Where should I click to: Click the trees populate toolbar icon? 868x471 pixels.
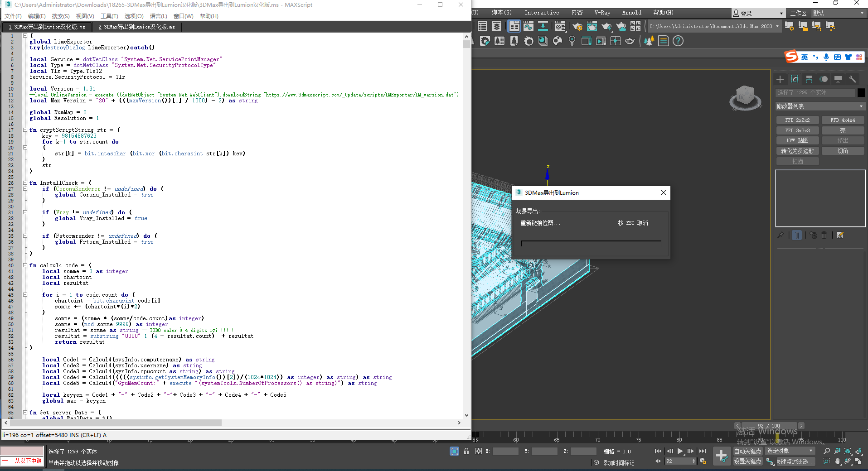(649, 41)
